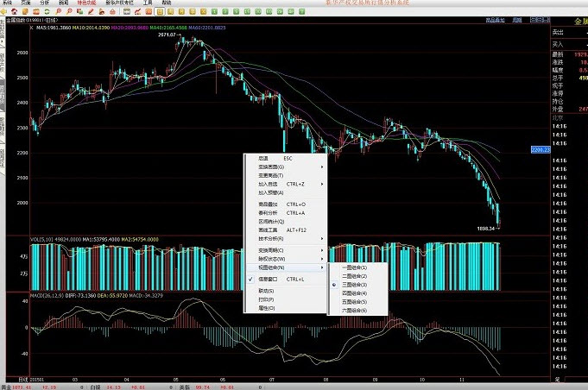Image resolution: width=588 pixels, height=390 pixels.
Task: Click the last green period button in toolbar
Action: pos(301,11)
